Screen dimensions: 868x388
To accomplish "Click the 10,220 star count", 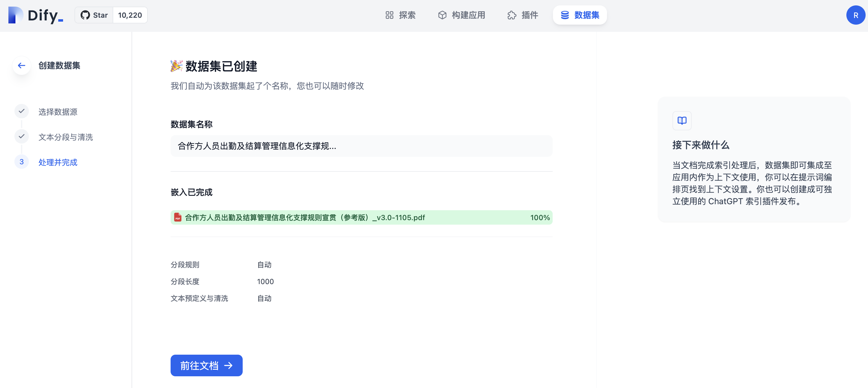I will click(x=130, y=15).
